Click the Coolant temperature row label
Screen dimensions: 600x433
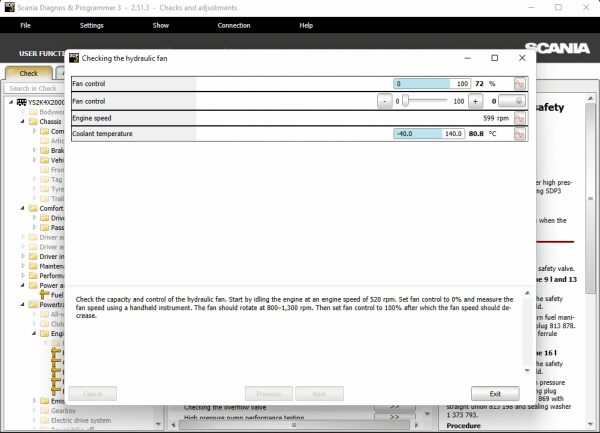[102, 133]
